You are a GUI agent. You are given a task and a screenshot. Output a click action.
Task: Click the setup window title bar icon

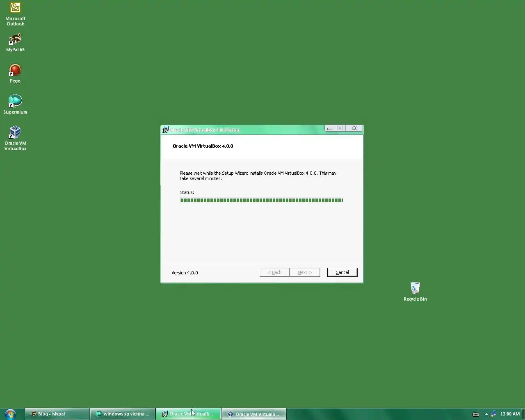[165, 130]
